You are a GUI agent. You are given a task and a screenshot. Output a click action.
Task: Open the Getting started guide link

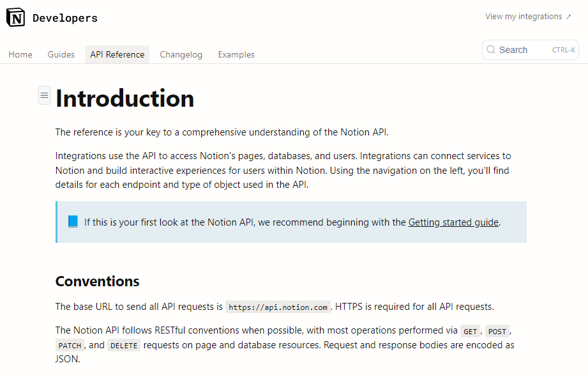click(x=453, y=222)
